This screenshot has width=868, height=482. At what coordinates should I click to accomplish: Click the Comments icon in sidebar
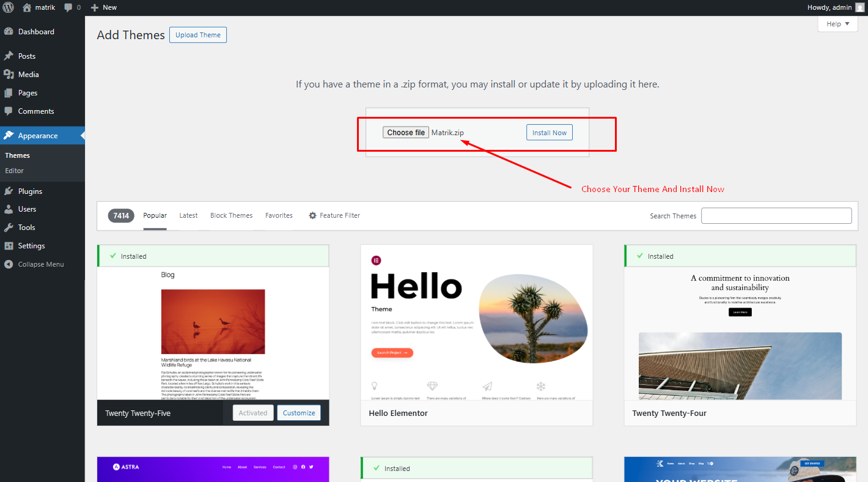click(x=9, y=111)
